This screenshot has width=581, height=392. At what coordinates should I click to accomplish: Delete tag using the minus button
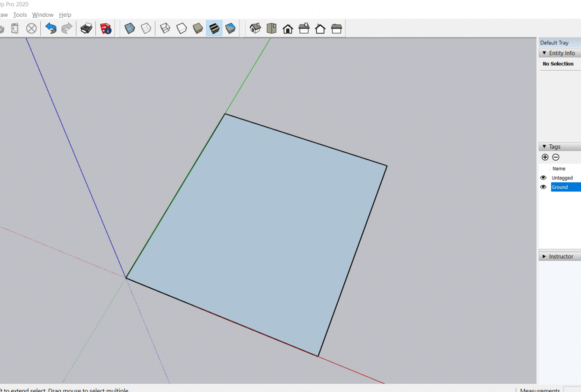556,157
